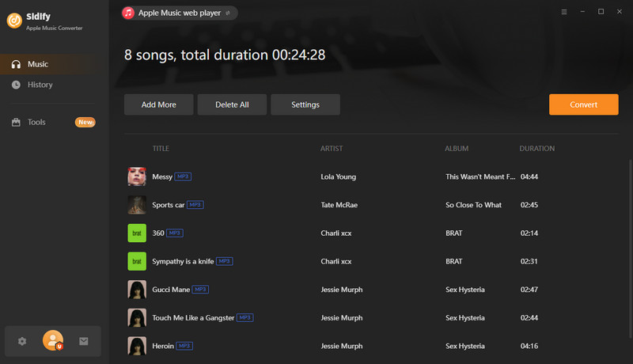Start conversion with the Convert button

(583, 104)
